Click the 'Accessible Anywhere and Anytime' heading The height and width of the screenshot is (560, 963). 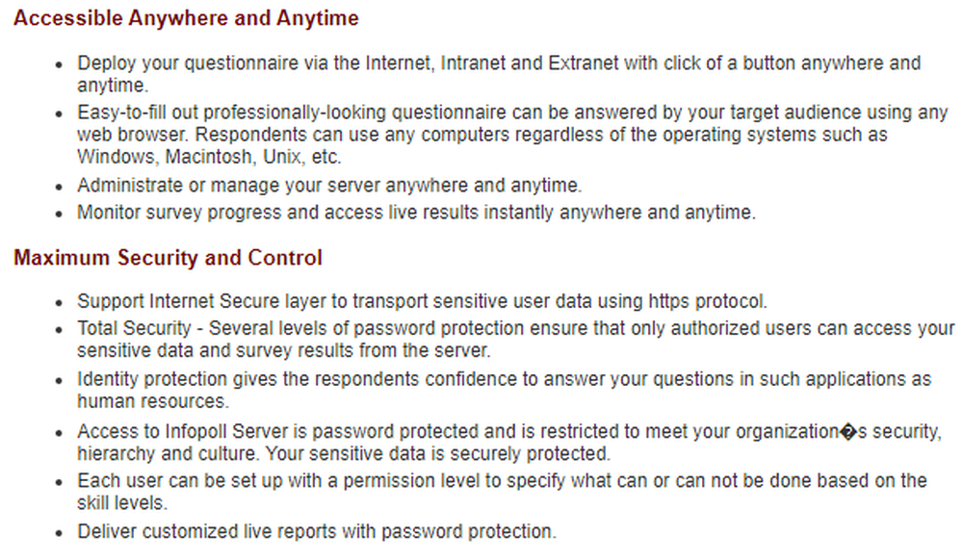coord(186,18)
